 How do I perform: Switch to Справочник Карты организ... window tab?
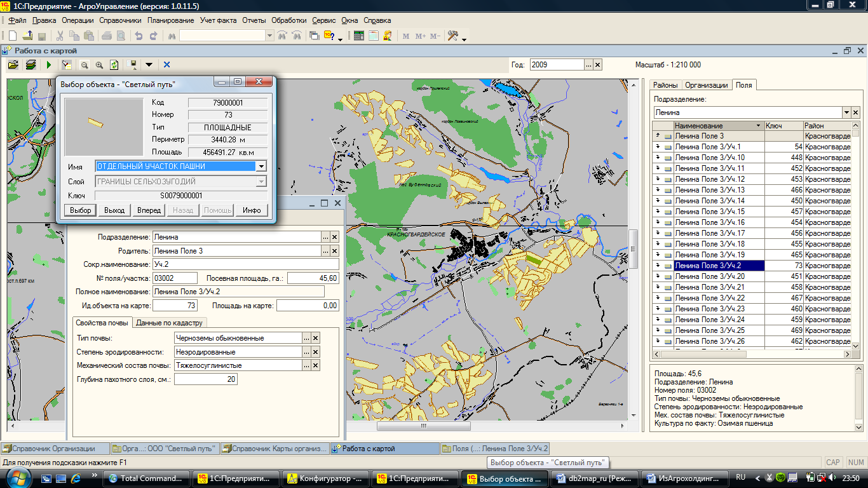(275, 449)
